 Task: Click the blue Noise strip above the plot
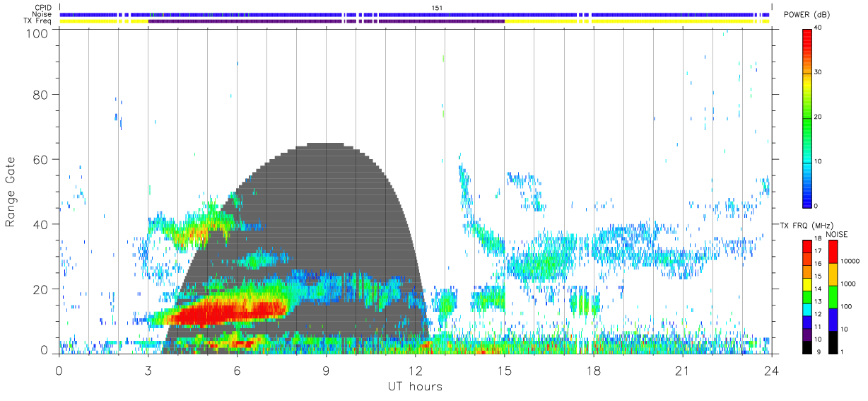(415, 14)
